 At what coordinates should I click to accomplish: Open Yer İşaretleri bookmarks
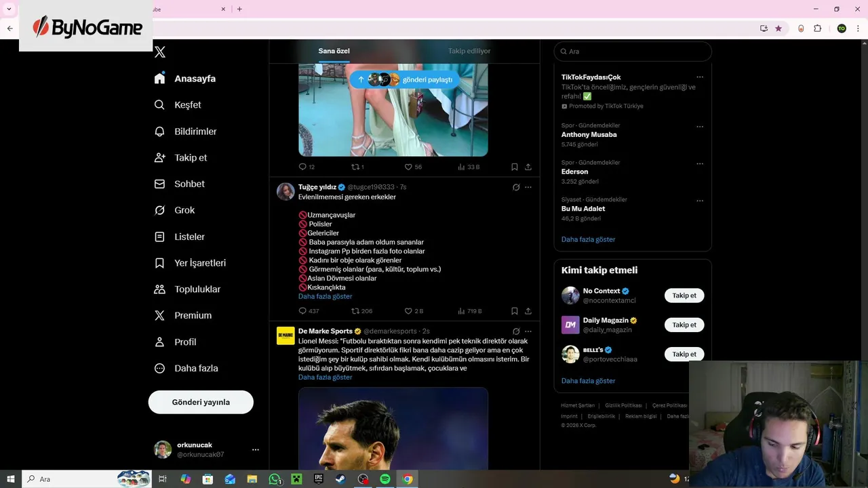click(190, 263)
